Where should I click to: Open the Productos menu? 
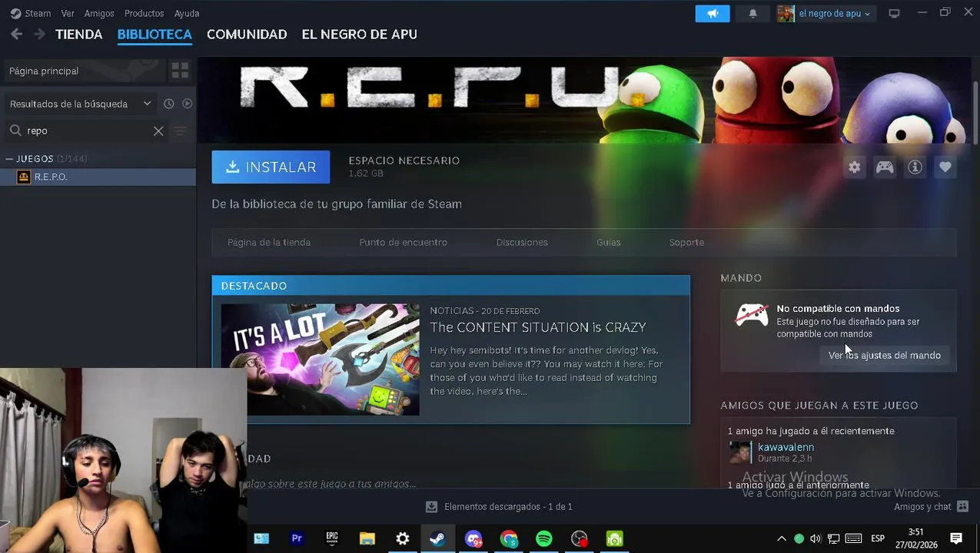click(144, 13)
